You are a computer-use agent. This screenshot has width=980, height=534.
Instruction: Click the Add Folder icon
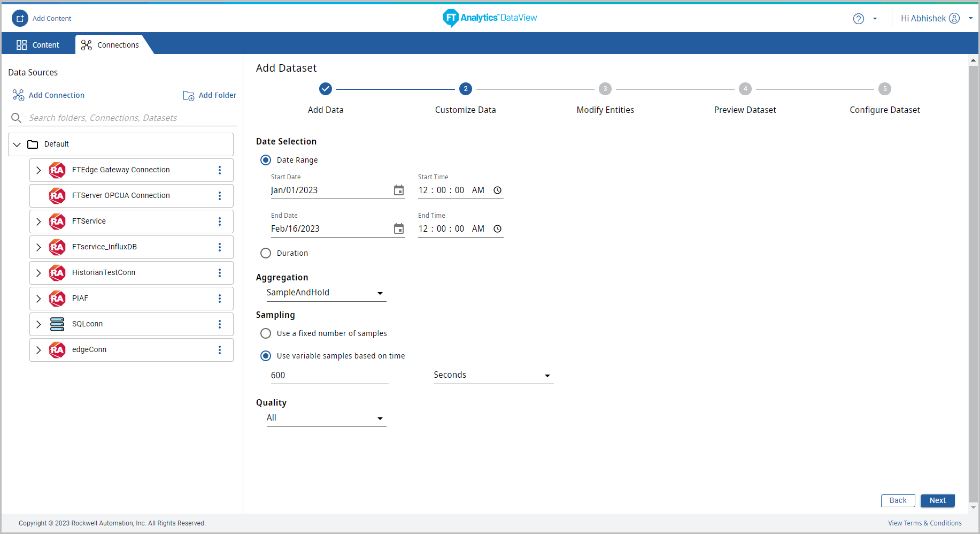(189, 96)
